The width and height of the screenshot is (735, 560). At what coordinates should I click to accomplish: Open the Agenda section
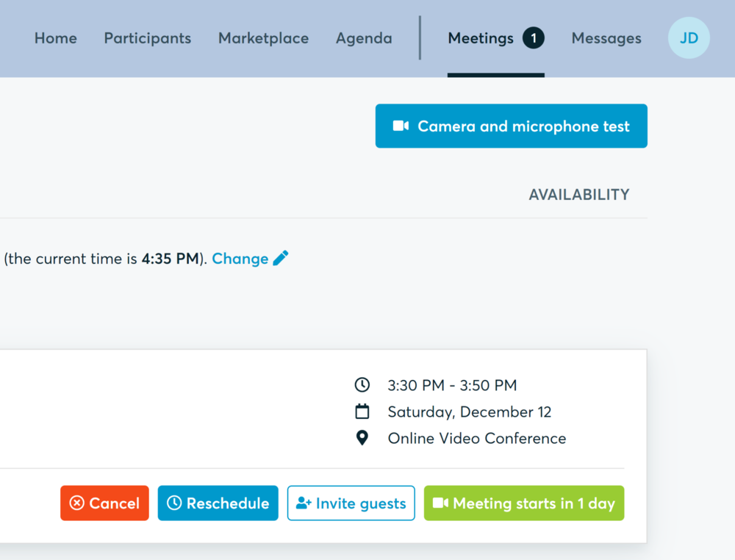(x=364, y=38)
